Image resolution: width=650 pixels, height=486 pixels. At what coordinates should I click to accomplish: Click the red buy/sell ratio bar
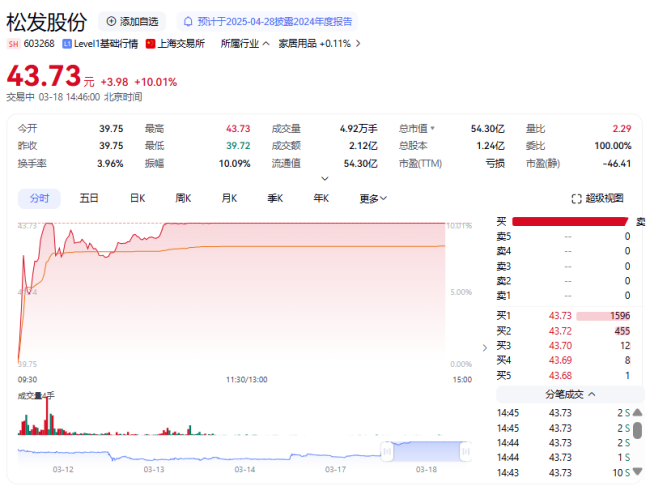pos(570,221)
